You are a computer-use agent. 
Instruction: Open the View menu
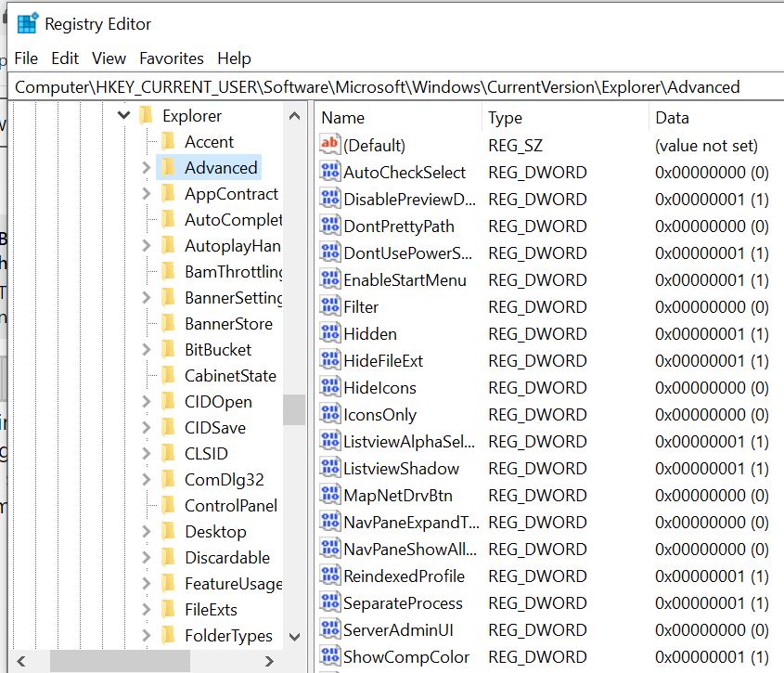click(x=109, y=58)
